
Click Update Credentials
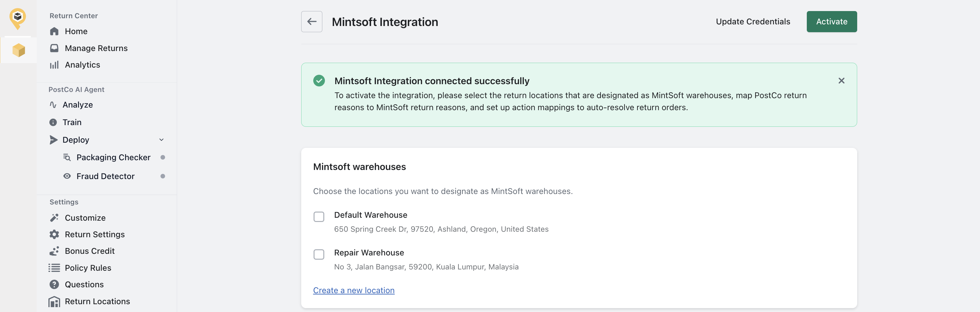pyautogui.click(x=753, y=22)
